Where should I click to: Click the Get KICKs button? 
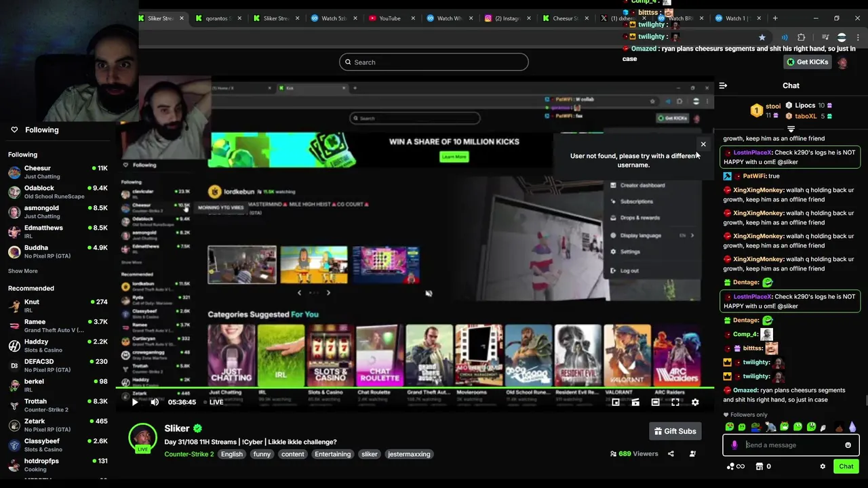click(x=808, y=62)
